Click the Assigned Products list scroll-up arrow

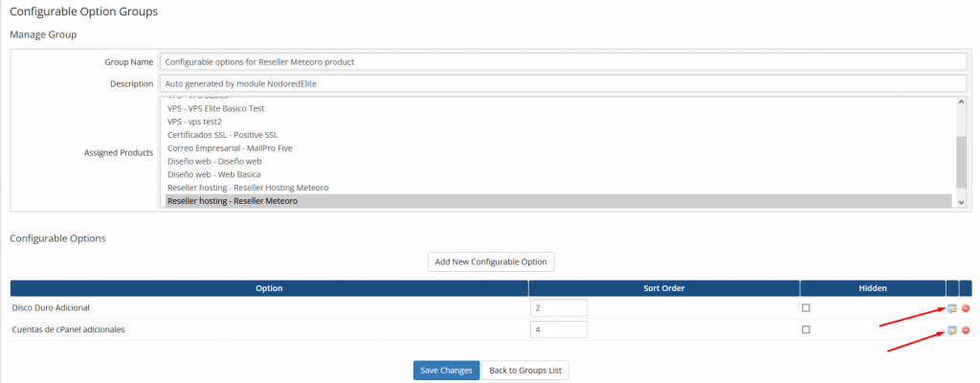tap(961, 101)
